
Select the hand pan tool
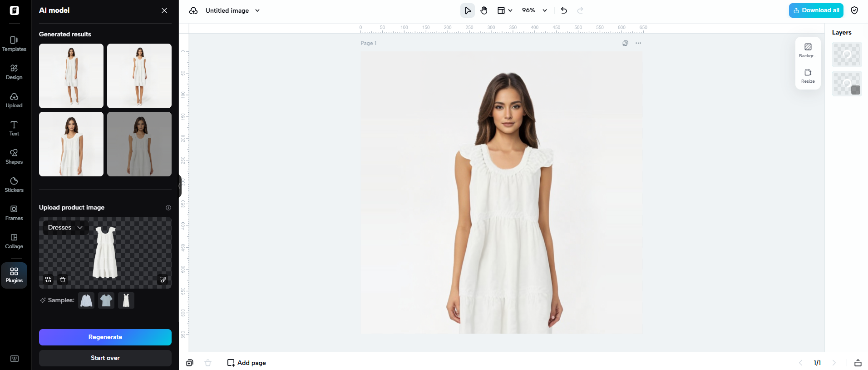click(484, 10)
